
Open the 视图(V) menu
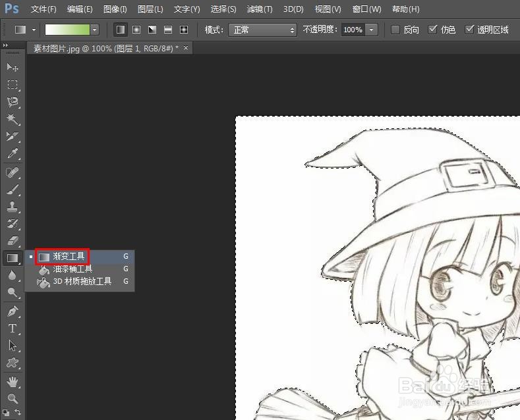click(x=328, y=9)
